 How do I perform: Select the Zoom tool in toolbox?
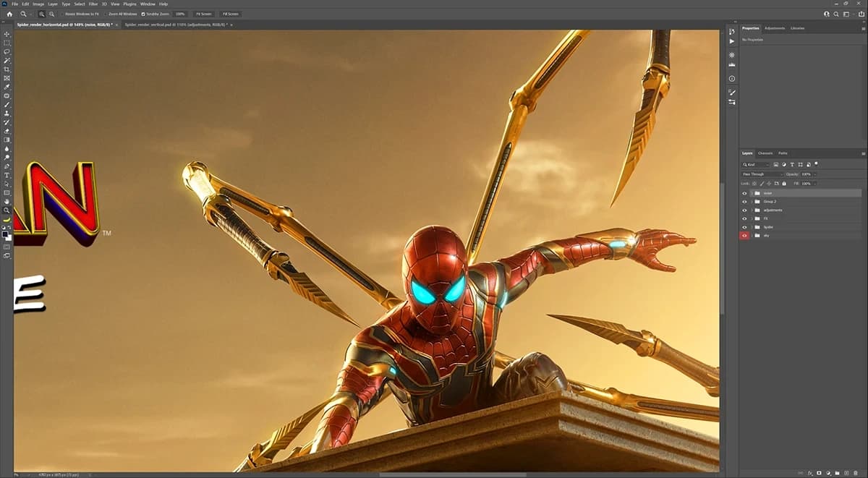[7, 210]
